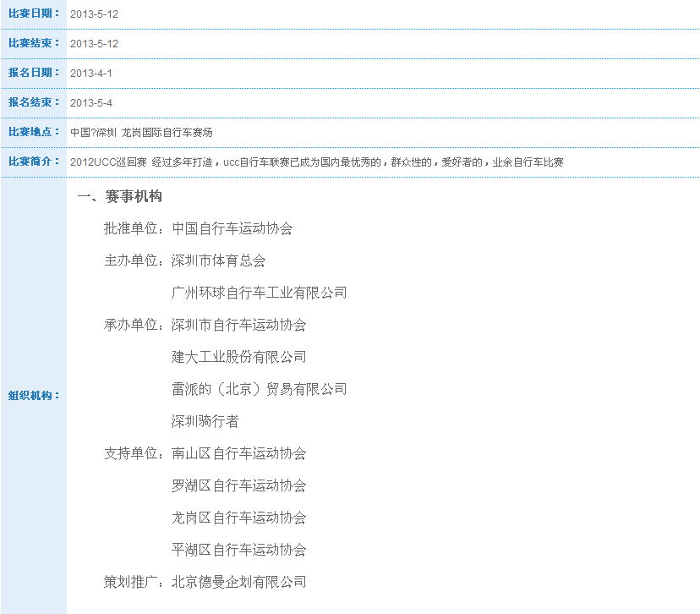This screenshot has height=614, width=700.
Task: Click 中国自行车运动协会 in the 批准单位 line
Action: click(x=232, y=228)
